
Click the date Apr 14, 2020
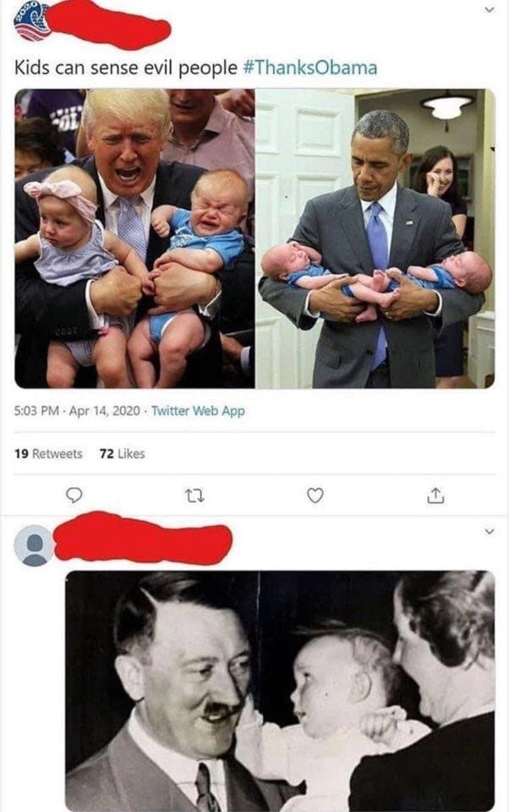coord(104,411)
